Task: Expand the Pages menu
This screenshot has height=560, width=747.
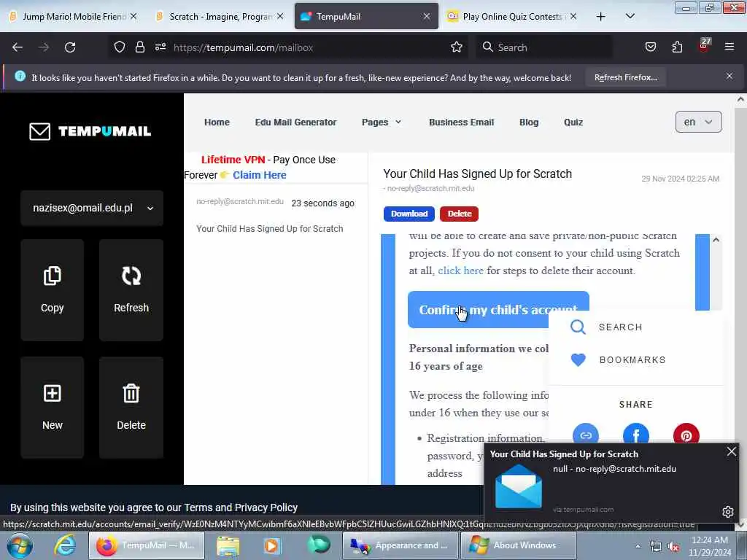Action: click(x=381, y=122)
